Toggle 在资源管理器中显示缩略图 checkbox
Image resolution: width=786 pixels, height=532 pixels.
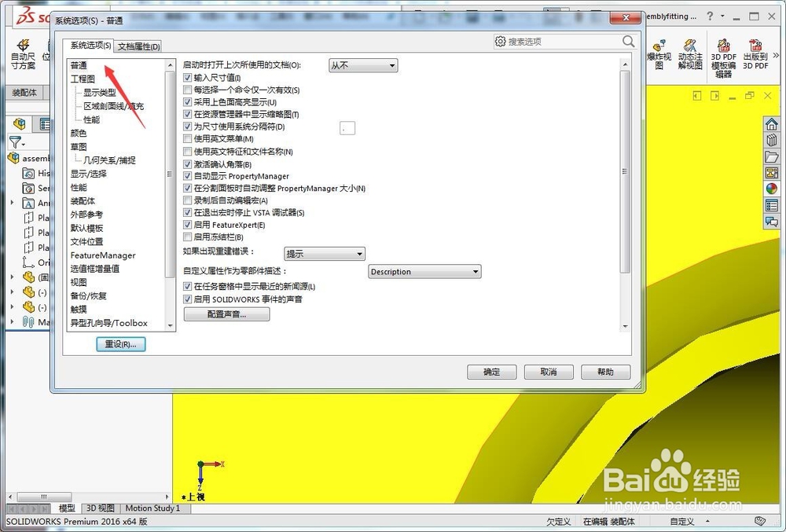[x=188, y=114]
